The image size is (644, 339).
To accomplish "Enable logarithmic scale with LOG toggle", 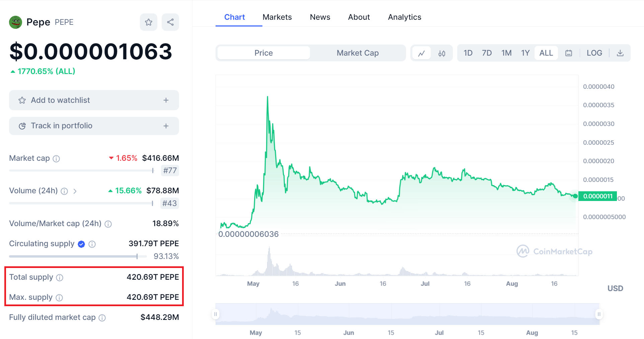I will coord(594,53).
